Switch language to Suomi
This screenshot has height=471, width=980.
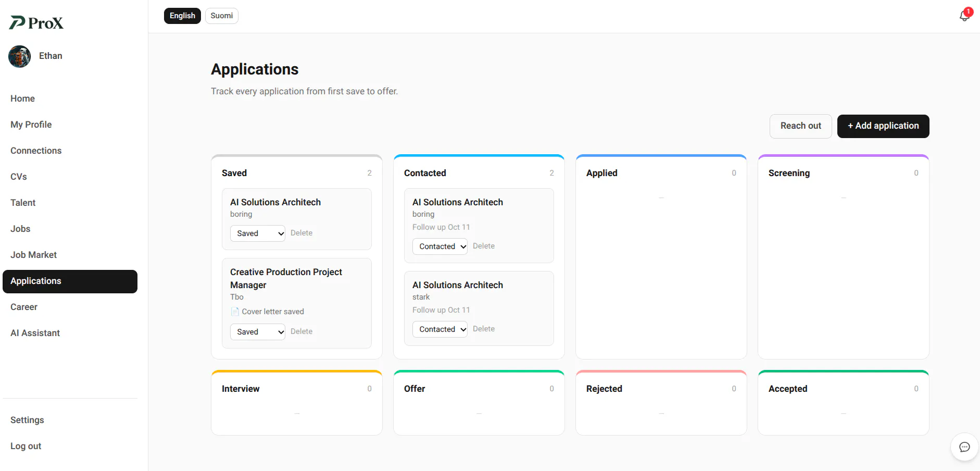(x=222, y=16)
